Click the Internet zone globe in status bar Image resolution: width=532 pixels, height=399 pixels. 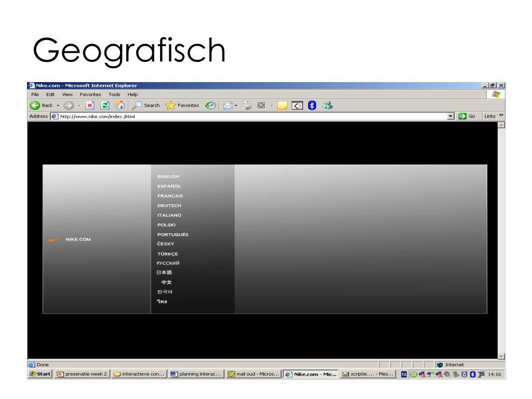(440, 365)
